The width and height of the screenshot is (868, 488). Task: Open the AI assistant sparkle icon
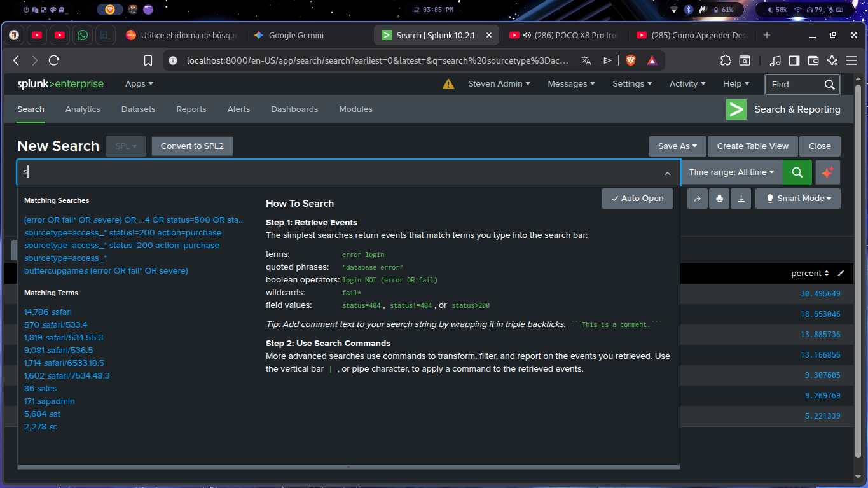[x=827, y=172]
